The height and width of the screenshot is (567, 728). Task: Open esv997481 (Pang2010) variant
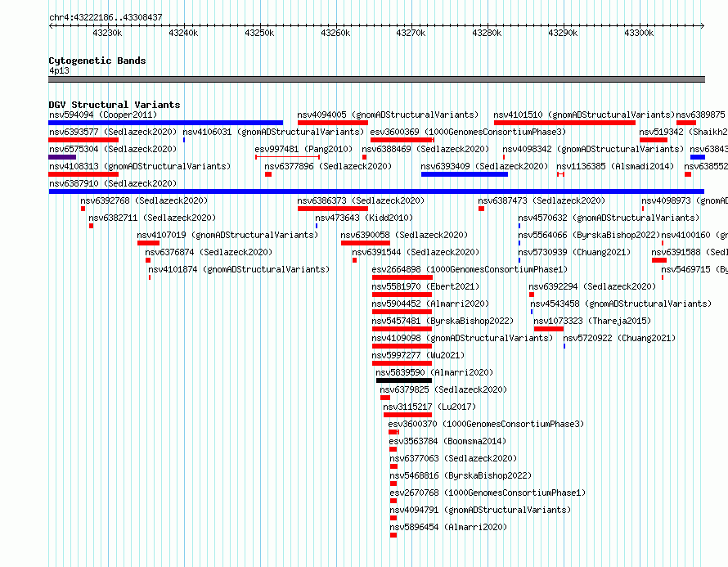303,149
